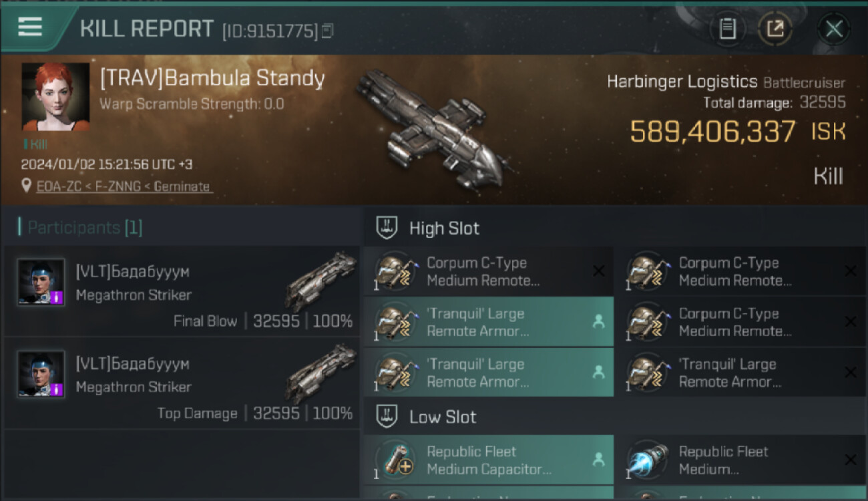Open the clipboard notes icon in header

point(727,29)
